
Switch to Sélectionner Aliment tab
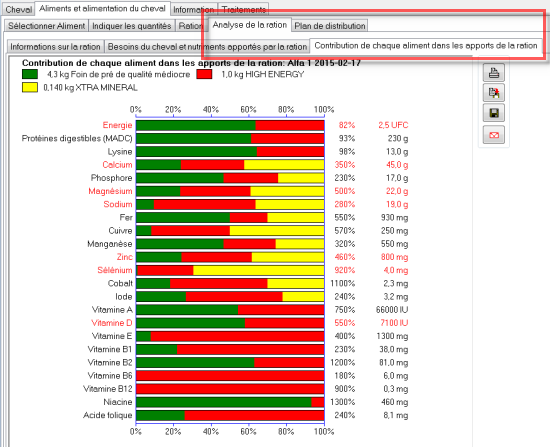coord(46,26)
